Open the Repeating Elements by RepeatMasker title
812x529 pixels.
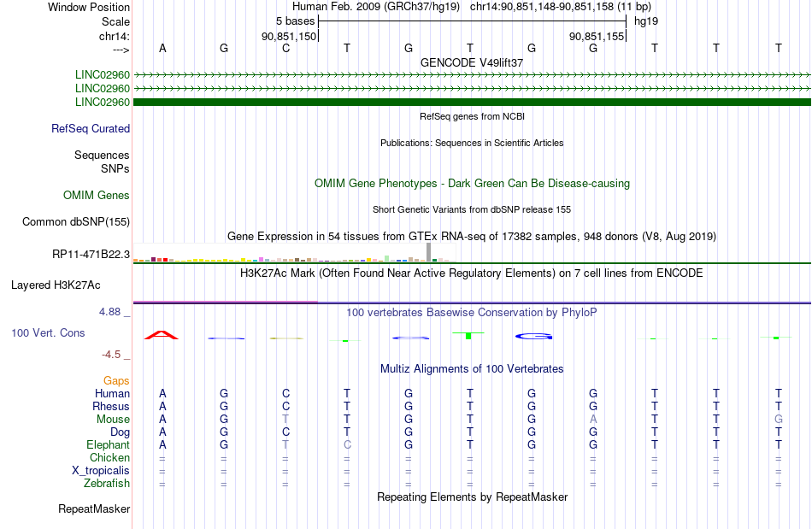click(x=472, y=497)
